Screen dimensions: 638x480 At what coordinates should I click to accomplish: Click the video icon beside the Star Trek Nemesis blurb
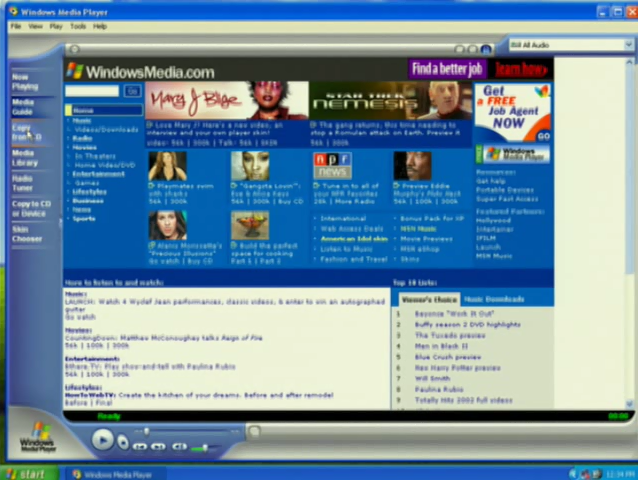click(x=314, y=124)
